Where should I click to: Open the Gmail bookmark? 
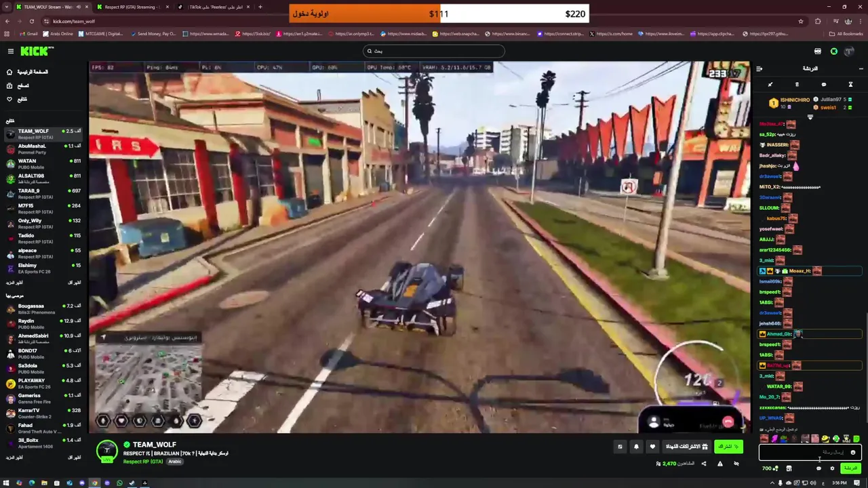(x=29, y=34)
